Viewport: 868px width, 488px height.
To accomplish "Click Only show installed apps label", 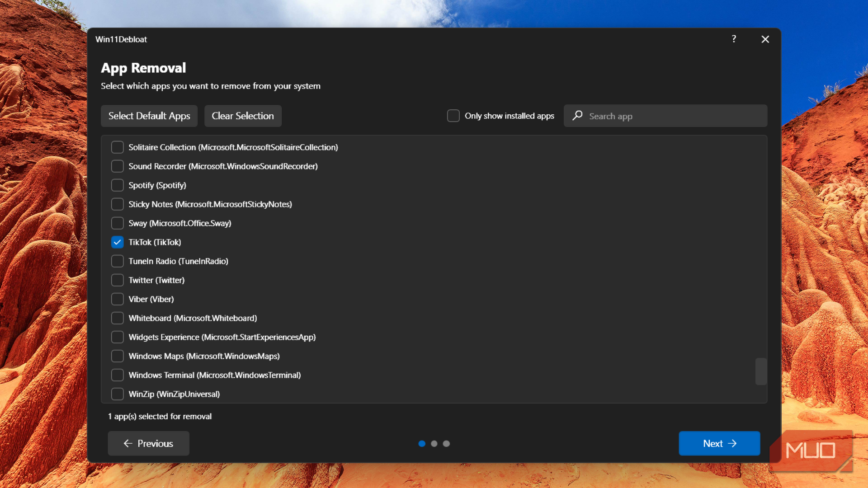I will tap(509, 116).
